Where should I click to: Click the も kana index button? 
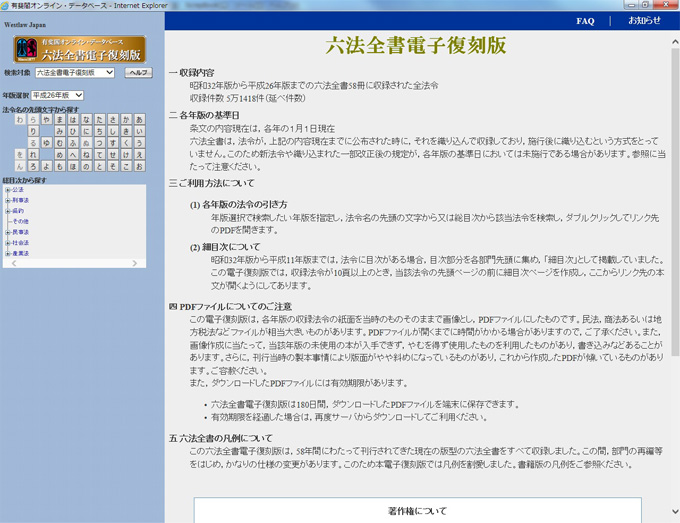(60, 167)
